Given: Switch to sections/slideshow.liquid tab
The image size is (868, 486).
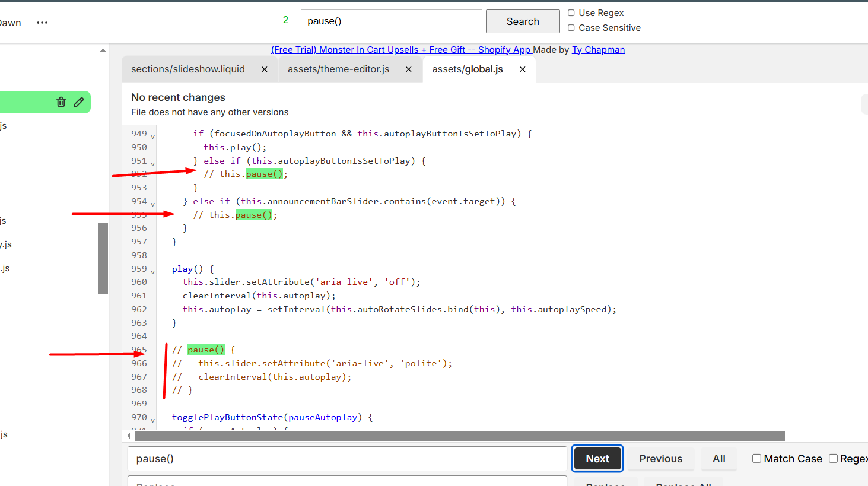Looking at the screenshot, I should 188,69.
